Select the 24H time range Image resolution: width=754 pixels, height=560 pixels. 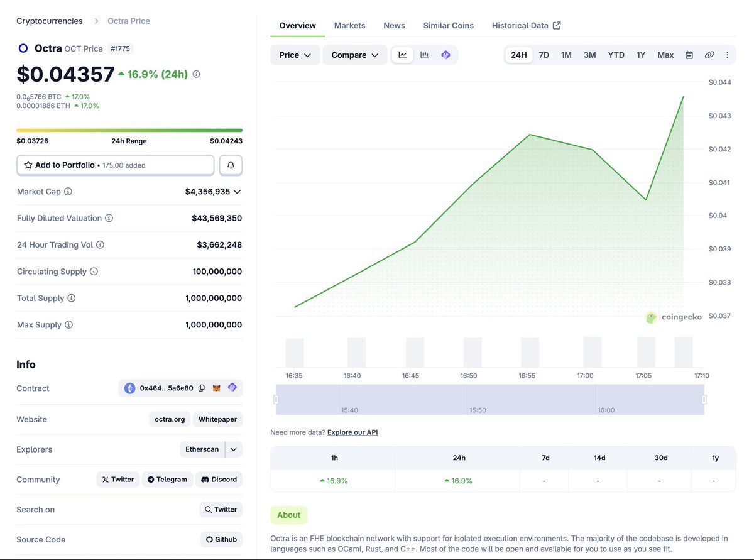tap(519, 55)
